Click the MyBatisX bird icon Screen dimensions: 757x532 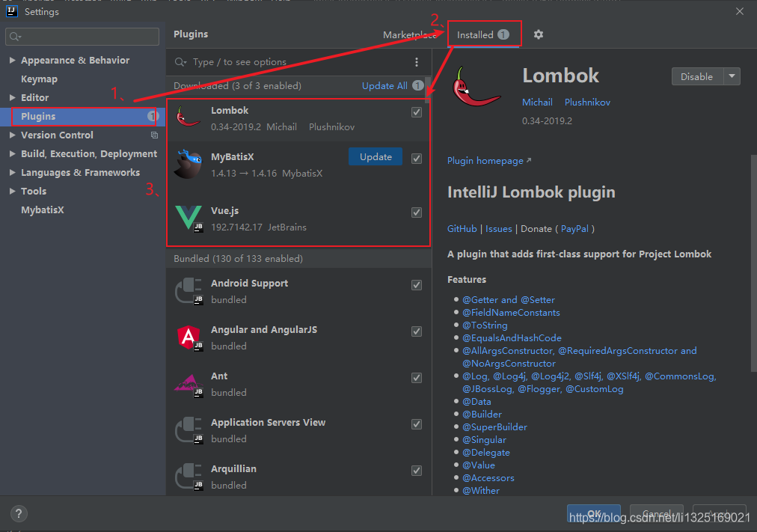pyautogui.click(x=189, y=164)
